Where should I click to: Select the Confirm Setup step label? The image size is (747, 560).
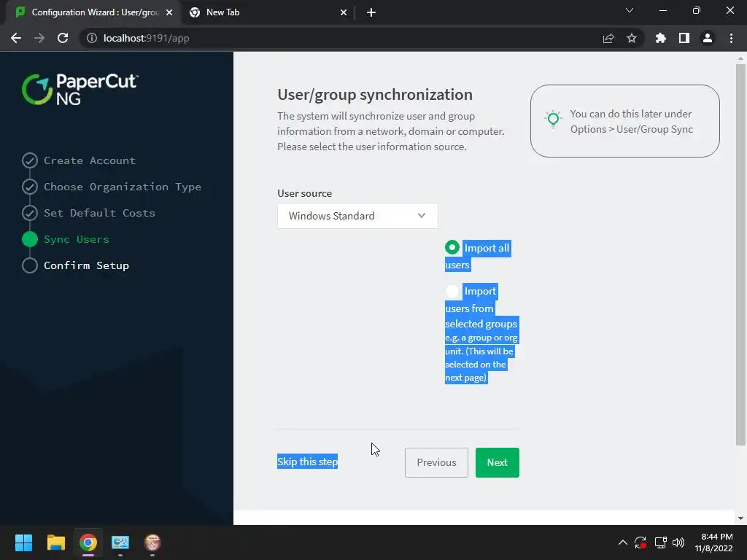coord(86,265)
